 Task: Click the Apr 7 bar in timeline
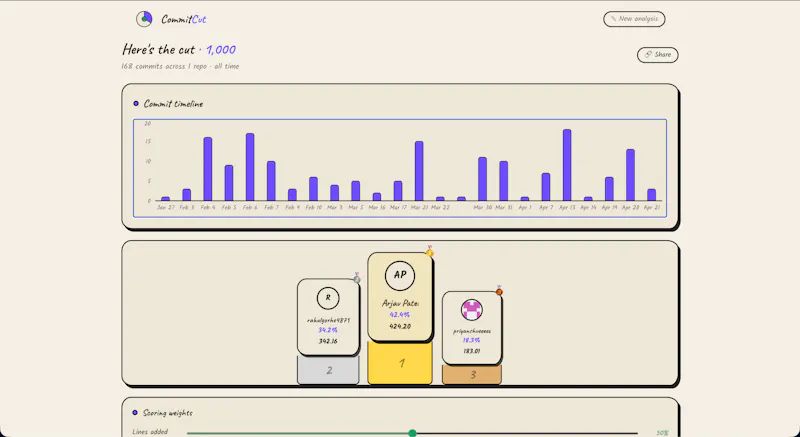coord(546,187)
